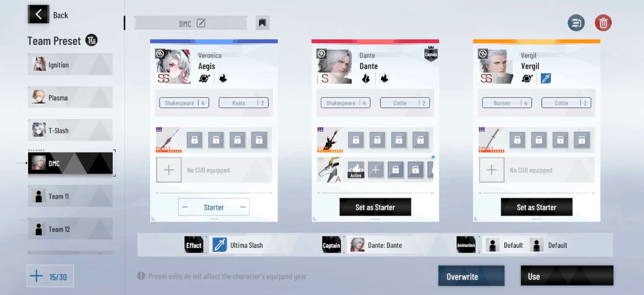Click the Starter label under Veronica
The height and width of the screenshot is (295, 644).
click(214, 207)
